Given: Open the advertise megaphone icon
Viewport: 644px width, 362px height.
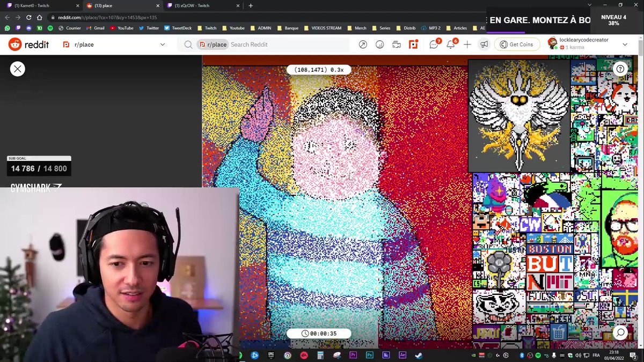Looking at the screenshot, I should pyautogui.click(x=484, y=45).
